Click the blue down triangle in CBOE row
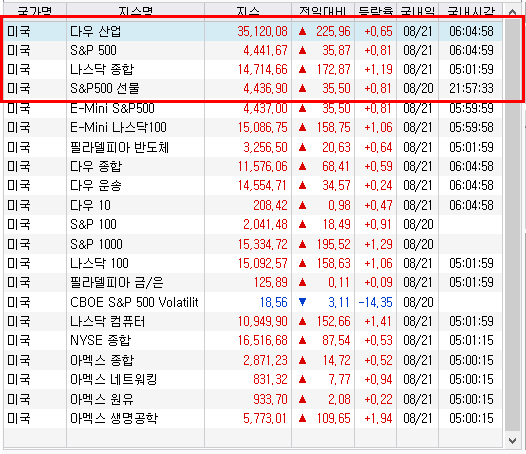The image size is (526, 454). click(302, 302)
